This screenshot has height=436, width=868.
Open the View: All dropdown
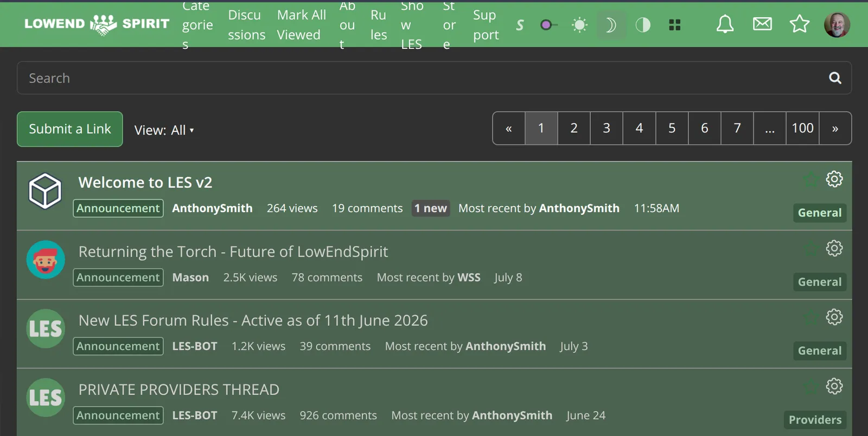pyautogui.click(x=164, y=130)
